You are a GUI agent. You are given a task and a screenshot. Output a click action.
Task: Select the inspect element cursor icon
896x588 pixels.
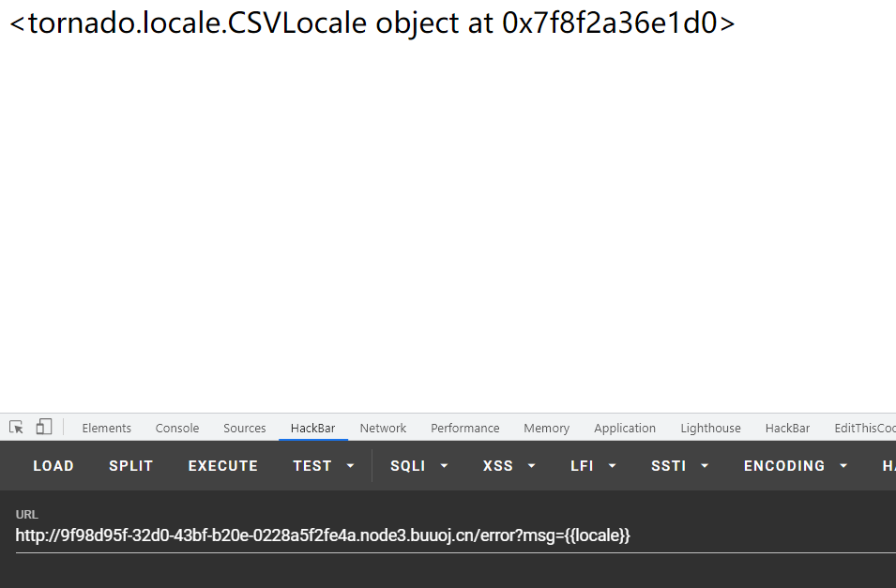(15, 427)
